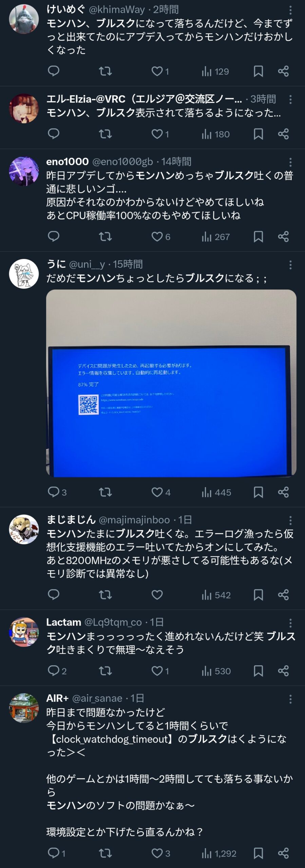Expand more options for Lactam's tweet
The image size is (305, 868).
[290, 623]
